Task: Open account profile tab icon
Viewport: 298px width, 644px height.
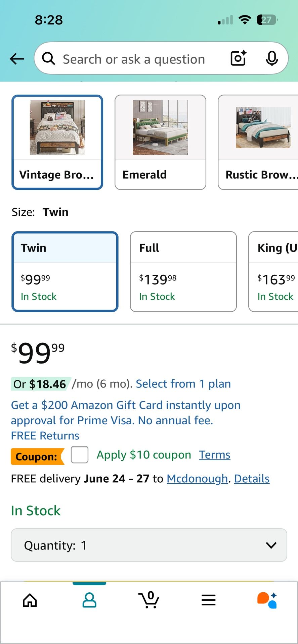Action: click(x=89, y=600)
